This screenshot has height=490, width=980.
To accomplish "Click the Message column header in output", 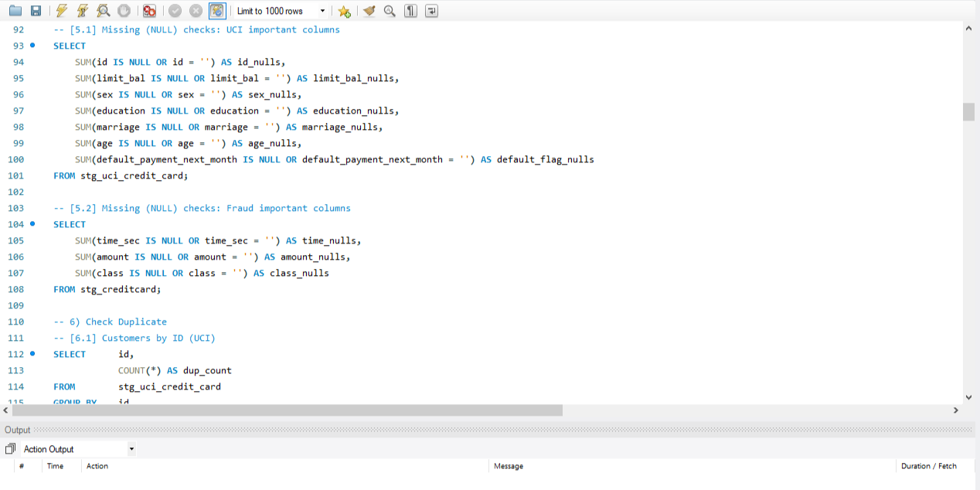I will (509, 466).
